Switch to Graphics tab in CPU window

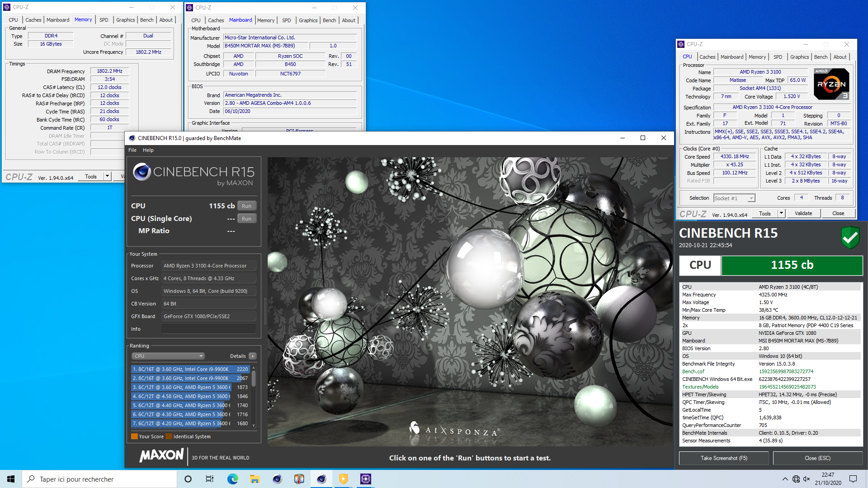point(799,57)
